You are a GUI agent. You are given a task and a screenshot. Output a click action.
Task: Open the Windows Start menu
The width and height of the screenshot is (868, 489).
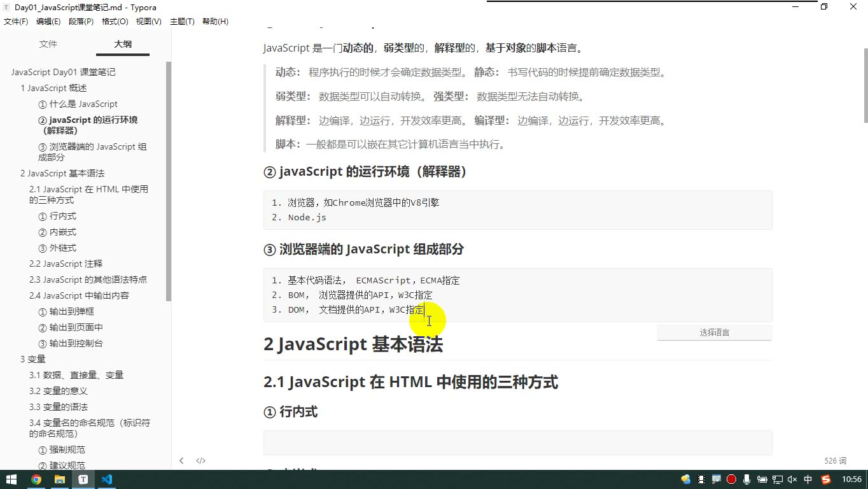coord(11,479)
